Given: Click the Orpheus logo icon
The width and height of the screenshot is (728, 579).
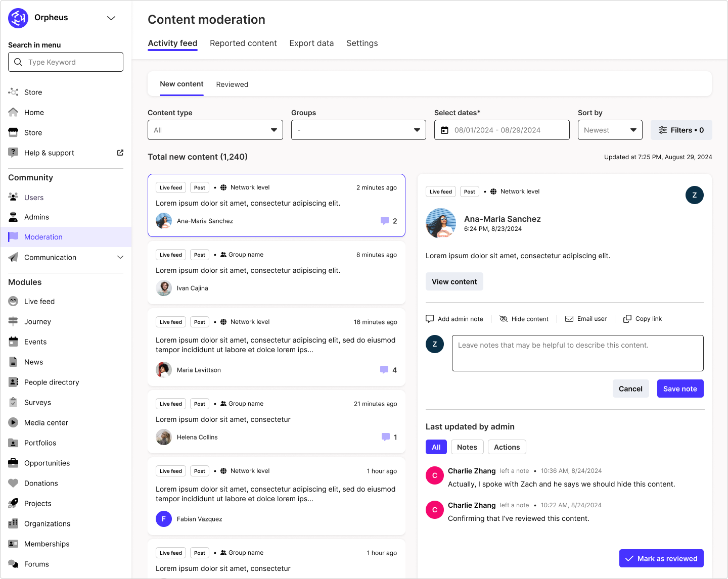Looking at the screenshot, I should click(x=18, y=18).
